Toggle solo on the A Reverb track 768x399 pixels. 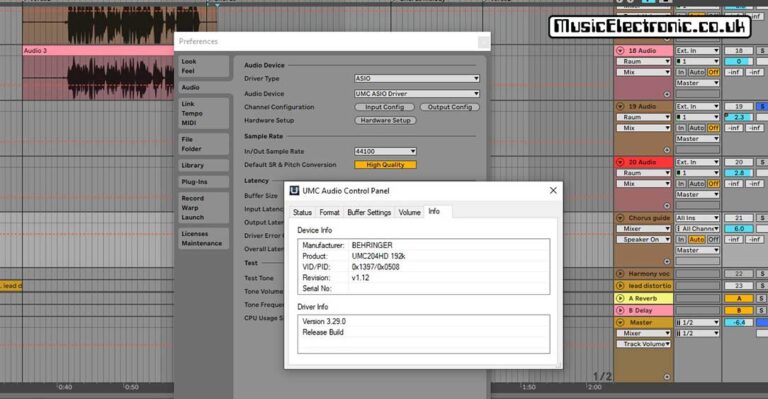762,298
